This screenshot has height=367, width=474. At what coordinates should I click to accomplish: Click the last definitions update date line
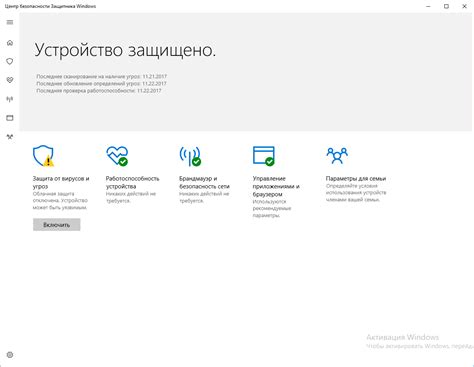click(x=101, y=83)
